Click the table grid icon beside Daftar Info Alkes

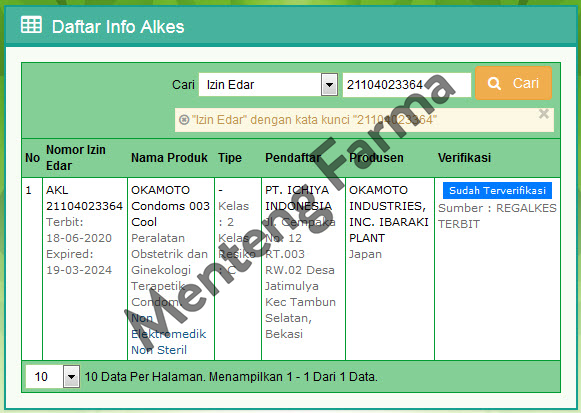coord(31,25)
